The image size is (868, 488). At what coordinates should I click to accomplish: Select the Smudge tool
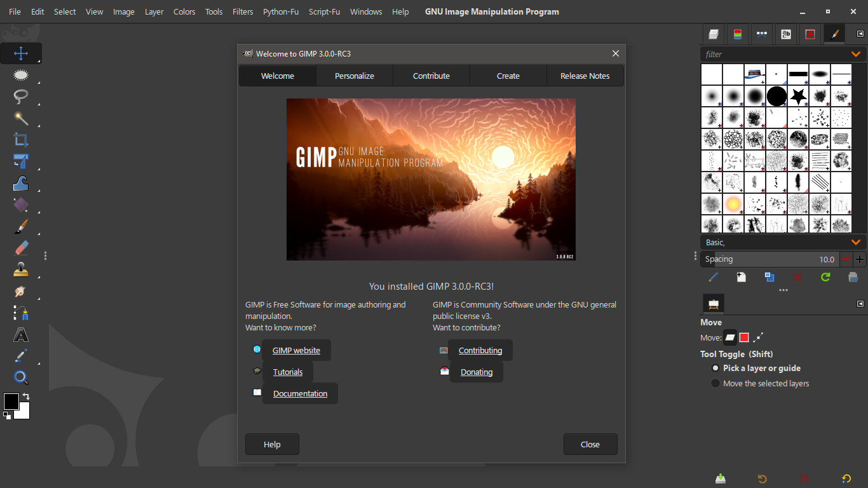click(21, 291)
